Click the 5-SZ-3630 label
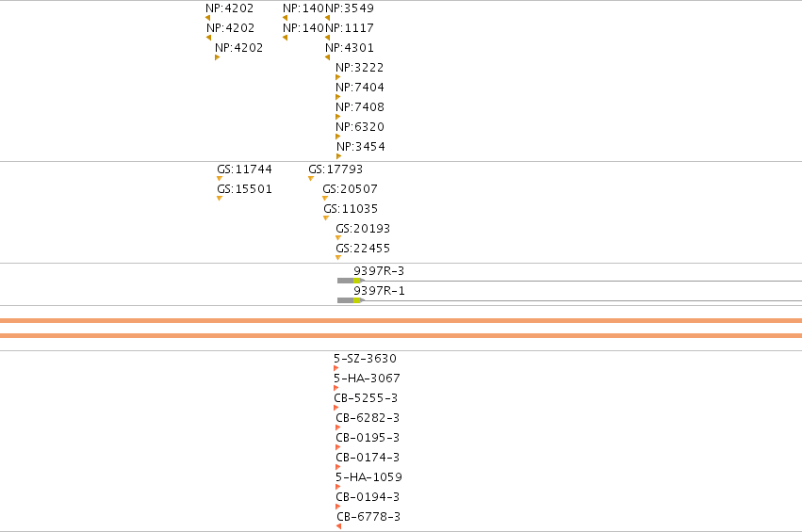 (365, 359)
